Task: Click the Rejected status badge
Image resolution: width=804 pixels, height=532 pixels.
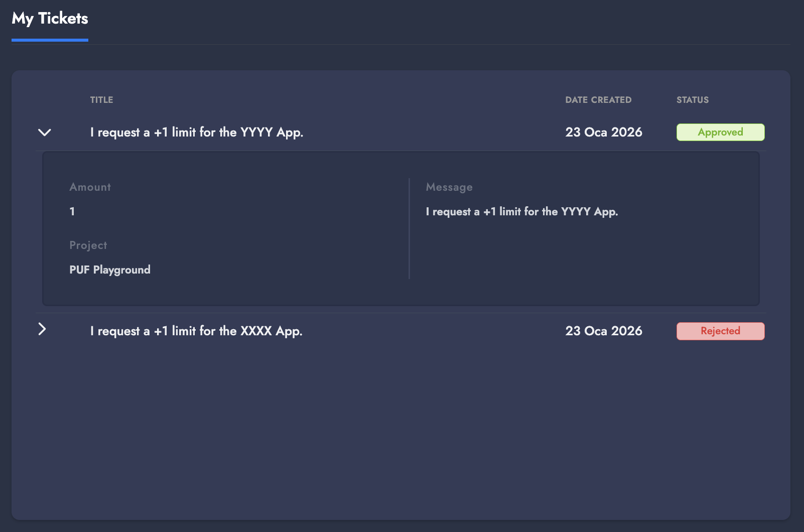Action: click(x=720, y=331)
